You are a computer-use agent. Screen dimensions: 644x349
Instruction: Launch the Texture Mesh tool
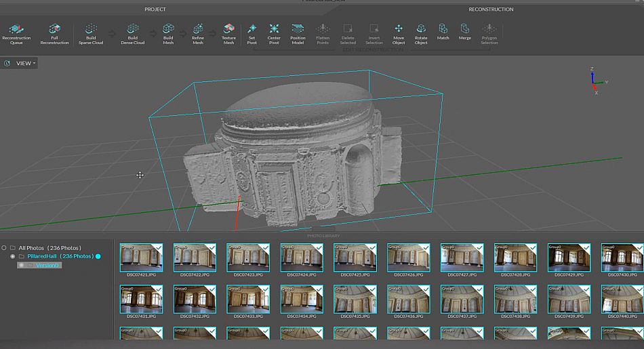click(x=229, y=33)
